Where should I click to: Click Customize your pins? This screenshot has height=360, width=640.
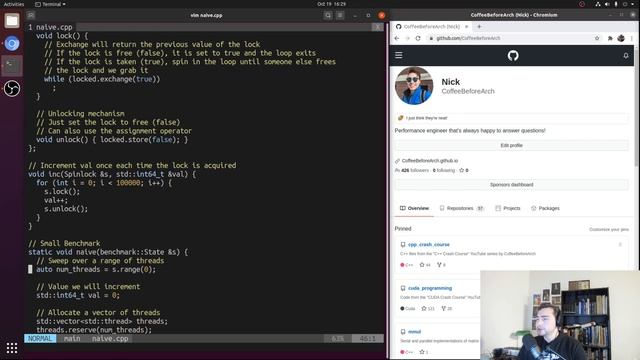click(609, 229)
